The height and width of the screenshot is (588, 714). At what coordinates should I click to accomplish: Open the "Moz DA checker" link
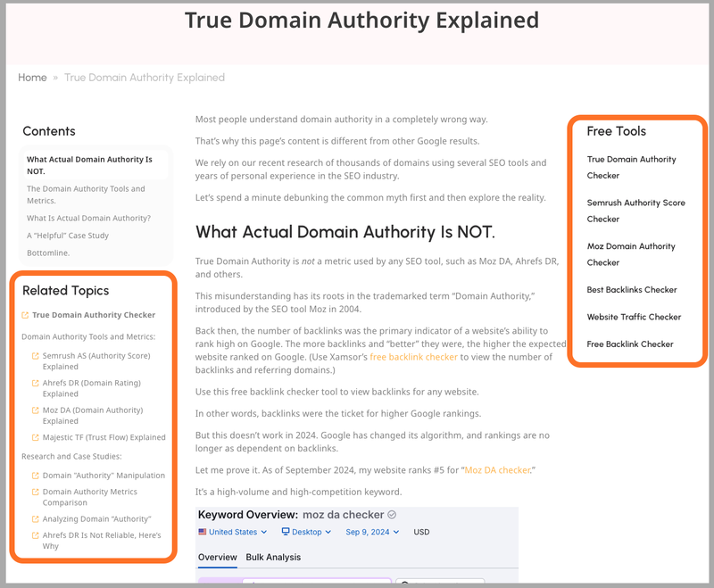[x=497, y=469]
